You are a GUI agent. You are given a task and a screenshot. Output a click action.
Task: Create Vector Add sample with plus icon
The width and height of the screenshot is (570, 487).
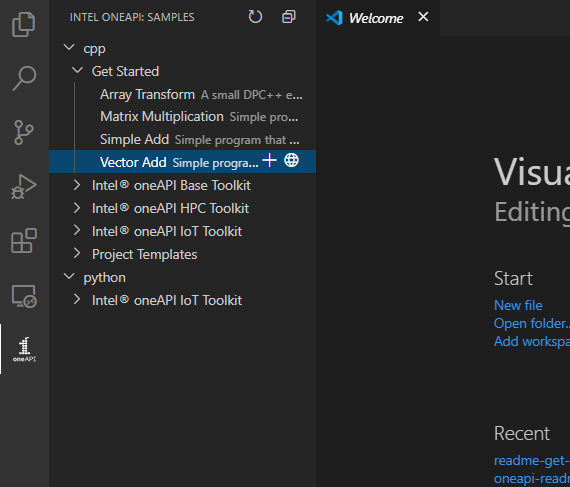pyautogui.click(x=269, y=160)
